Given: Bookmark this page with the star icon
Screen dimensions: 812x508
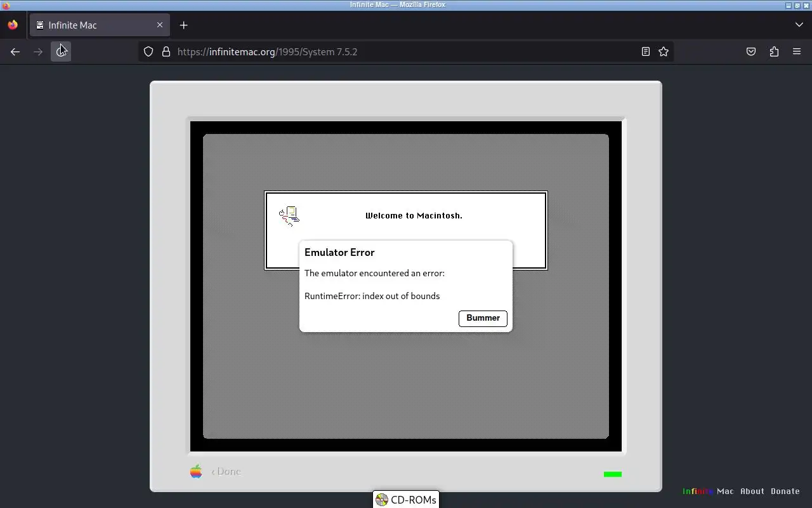Looking at the screenshot, I should point(664,51).
